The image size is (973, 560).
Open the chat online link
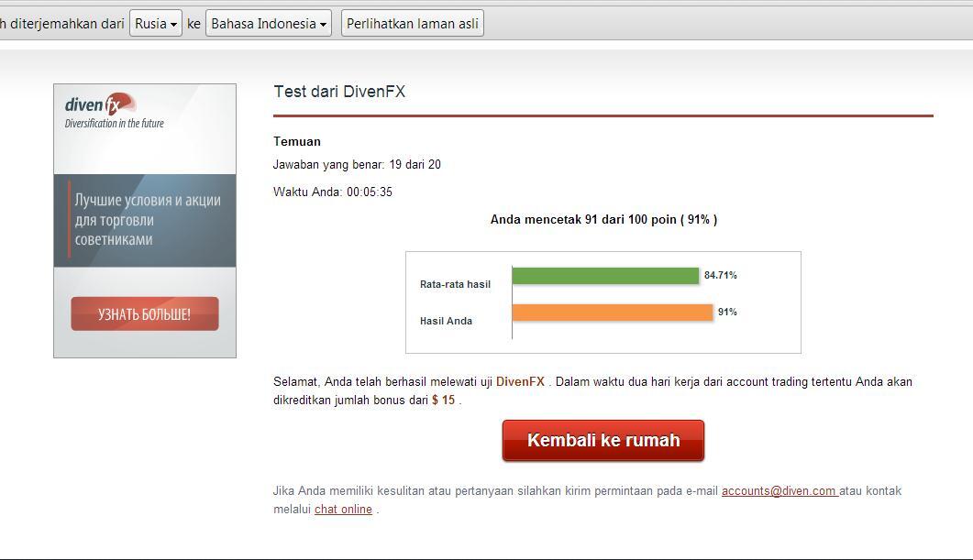(x=343, y=510)
